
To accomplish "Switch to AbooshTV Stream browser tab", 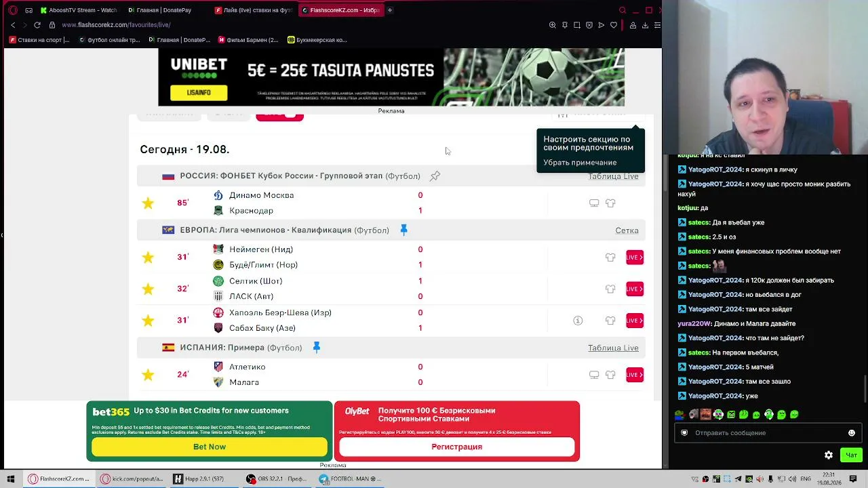I will (x=79, y=10).
